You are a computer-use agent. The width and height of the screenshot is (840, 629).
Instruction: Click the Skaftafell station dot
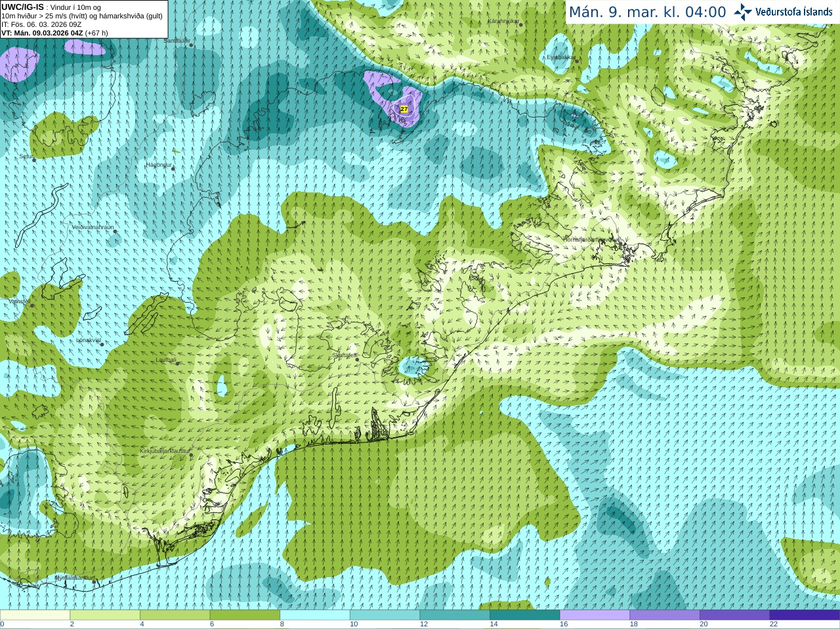pos(357,359)
